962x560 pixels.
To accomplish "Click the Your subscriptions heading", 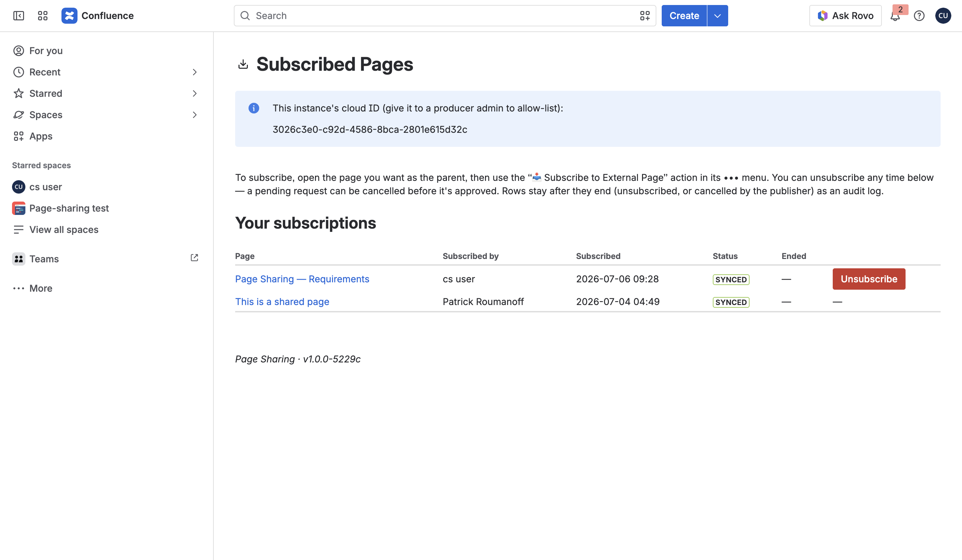I will tap(305, 223).
